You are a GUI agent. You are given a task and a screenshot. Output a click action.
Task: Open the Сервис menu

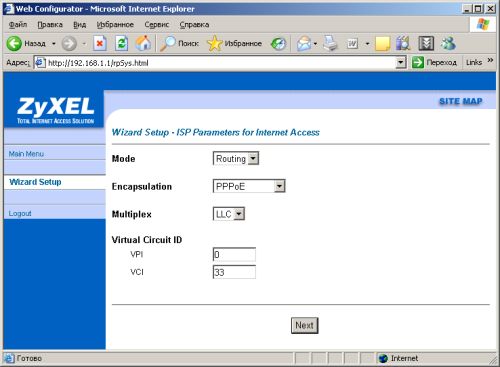click(x=157, y=25)
